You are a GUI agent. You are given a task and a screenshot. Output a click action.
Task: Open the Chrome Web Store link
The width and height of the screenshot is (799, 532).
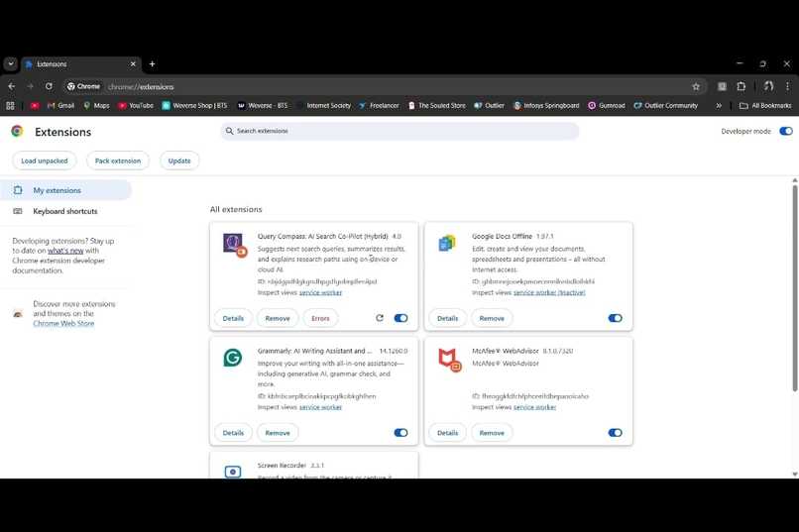click(63, 323)
